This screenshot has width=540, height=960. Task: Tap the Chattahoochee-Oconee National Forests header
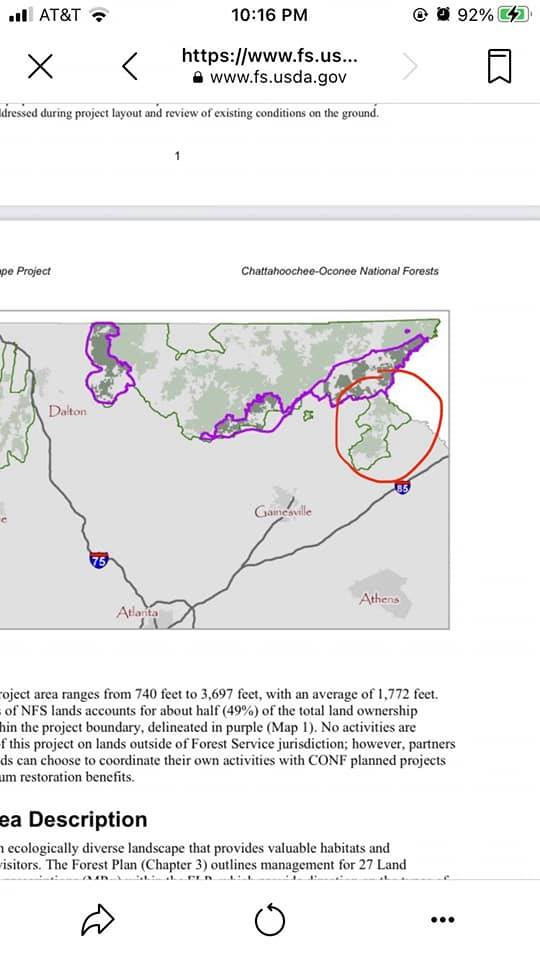click(x=340, y=271)
